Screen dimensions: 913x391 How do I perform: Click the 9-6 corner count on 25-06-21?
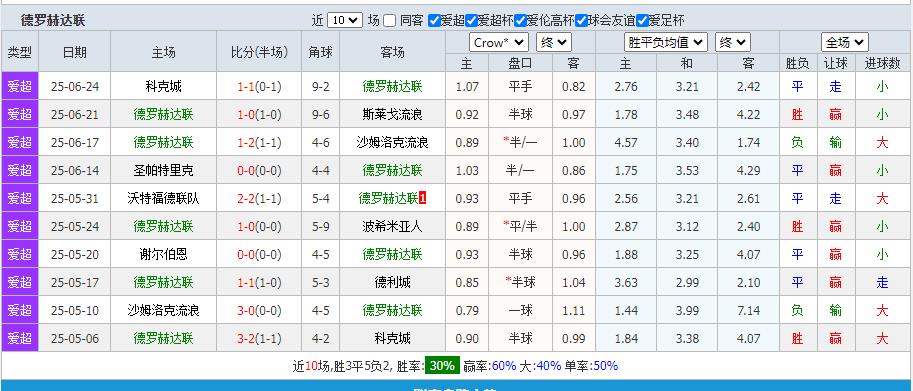320,115
